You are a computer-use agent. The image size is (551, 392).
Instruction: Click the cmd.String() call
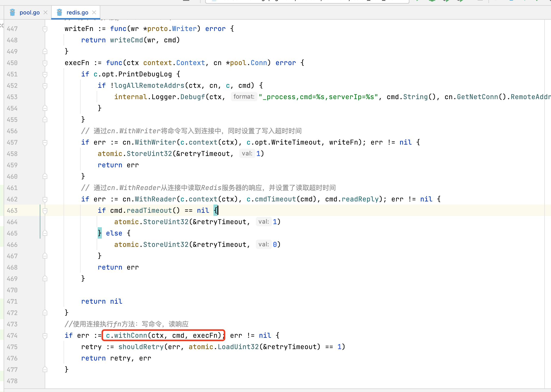pos(411,97)
